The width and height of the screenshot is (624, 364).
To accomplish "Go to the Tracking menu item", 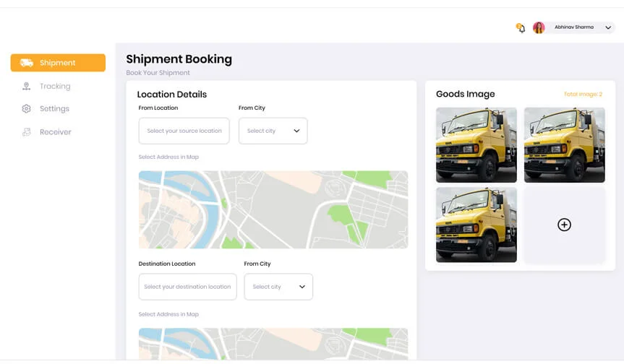I will (x=55, y=86).
